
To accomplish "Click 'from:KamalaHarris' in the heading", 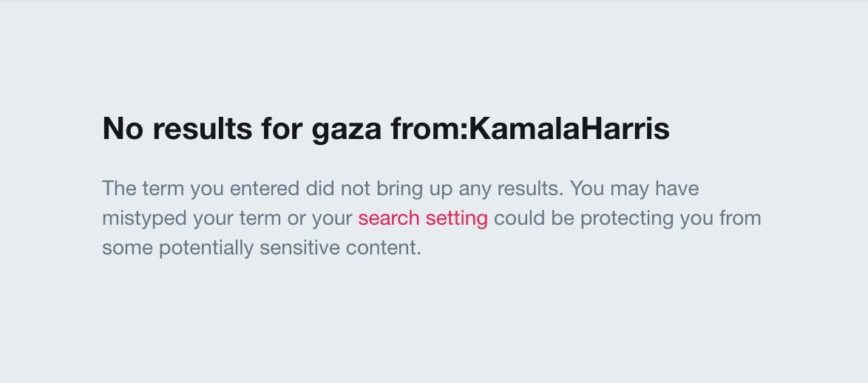I will (530, 129).
